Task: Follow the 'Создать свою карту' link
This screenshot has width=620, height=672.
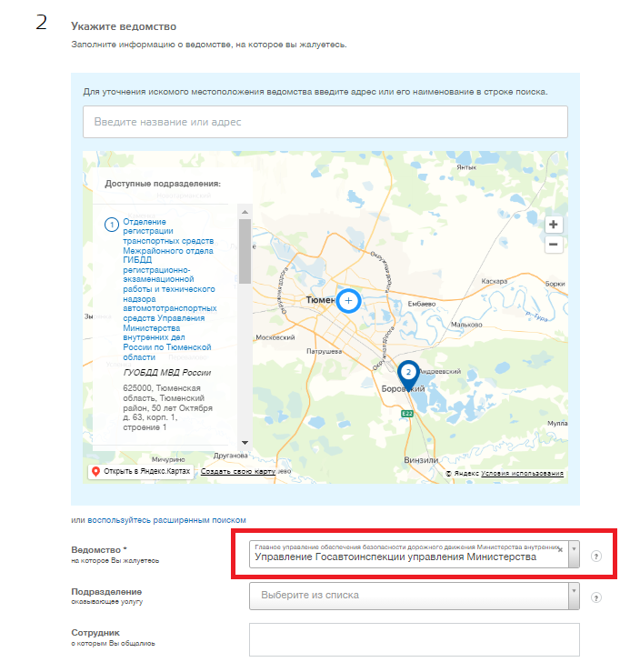Action: pyautogui.click(x=238, y=472)
